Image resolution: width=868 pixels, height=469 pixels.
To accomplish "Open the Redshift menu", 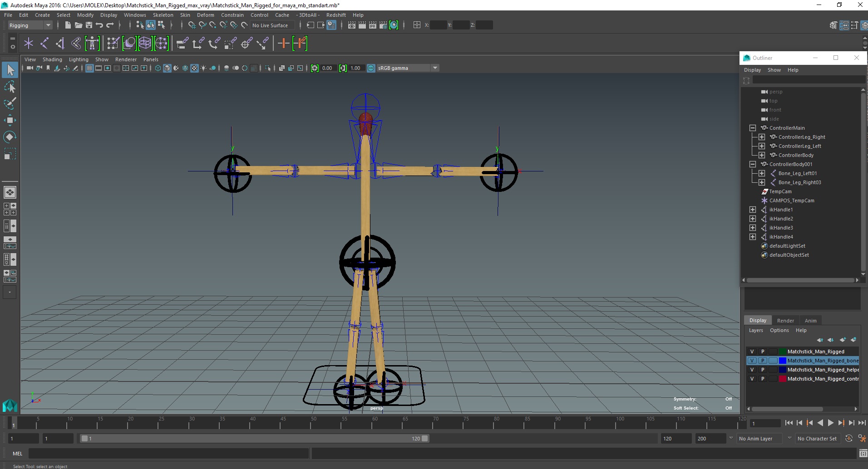I will [x=336, y=15].
